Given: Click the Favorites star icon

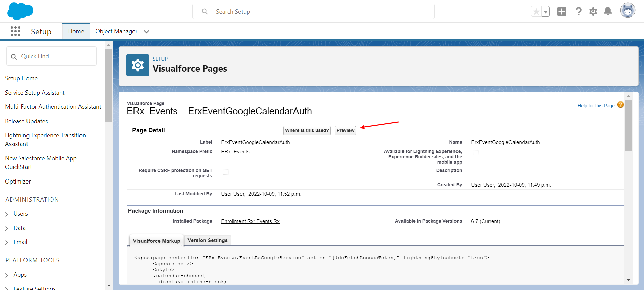Looking at the screenshot, I should (x=536, y=12).
